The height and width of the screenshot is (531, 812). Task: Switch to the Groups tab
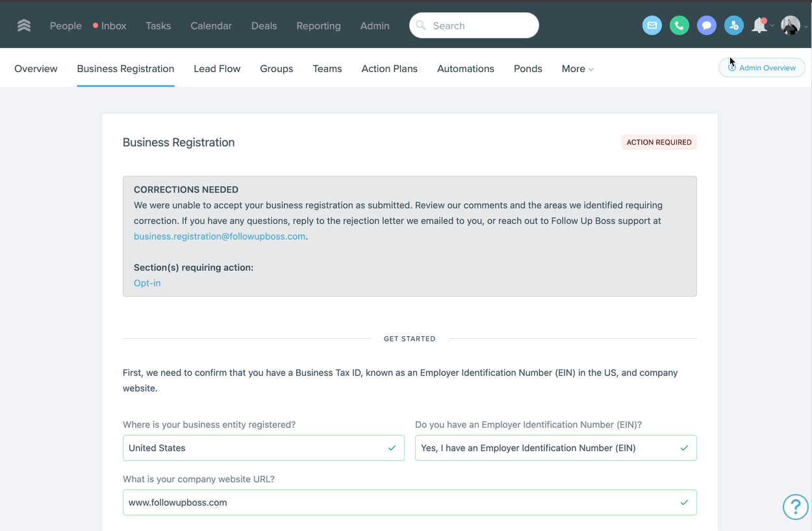277,69
